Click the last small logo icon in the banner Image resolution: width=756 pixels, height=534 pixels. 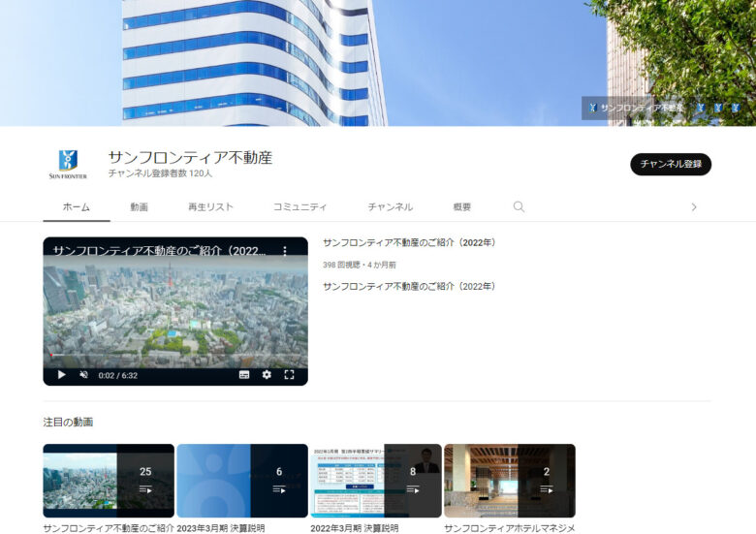(x=736, y=108)
